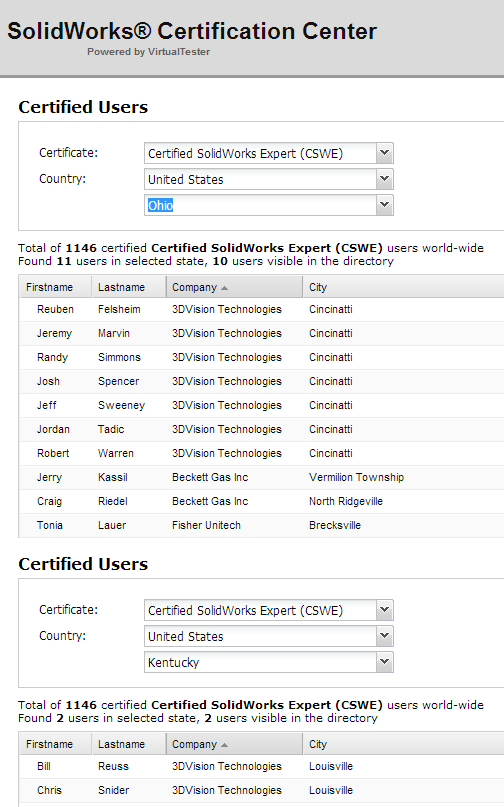Click the Brecksville city cell
This screenshot has width=504, height=807.
[335, 525]
